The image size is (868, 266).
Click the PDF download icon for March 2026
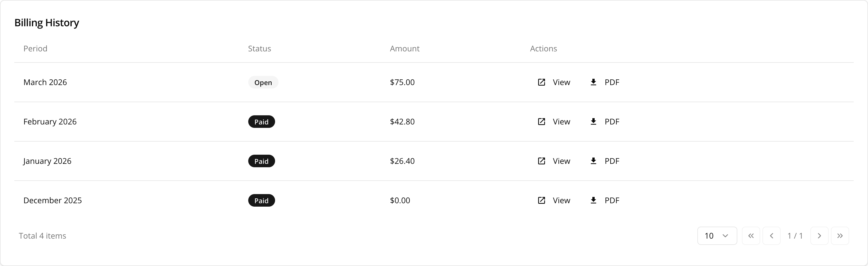click(x=594, y=82)
